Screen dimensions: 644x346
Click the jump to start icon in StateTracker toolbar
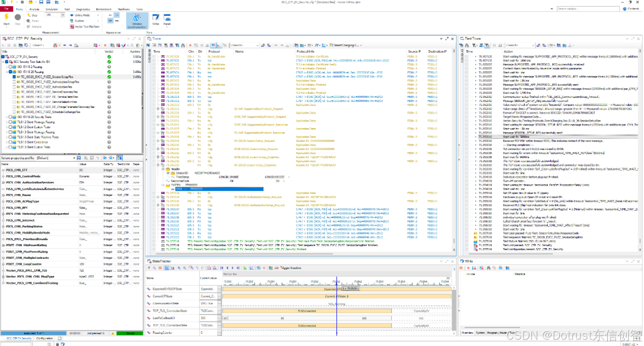click(x=222, y=268)
